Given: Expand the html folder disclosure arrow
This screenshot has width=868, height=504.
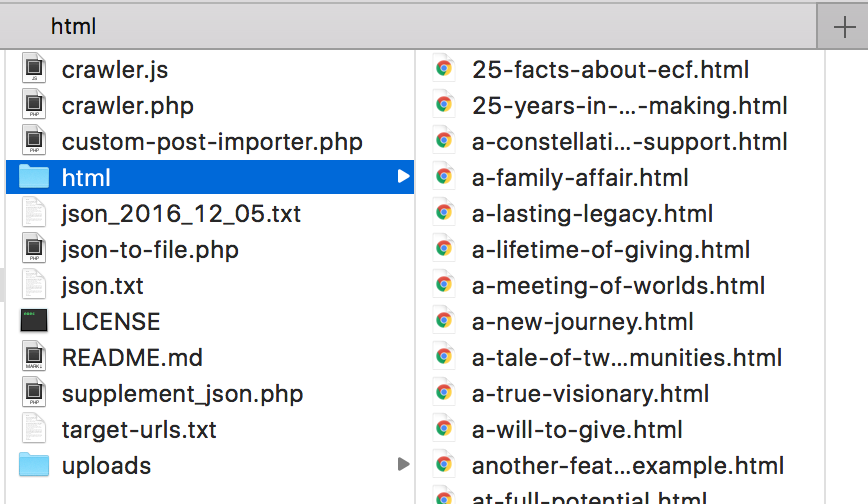Looking at the screenshot, I should click(404, 177).
